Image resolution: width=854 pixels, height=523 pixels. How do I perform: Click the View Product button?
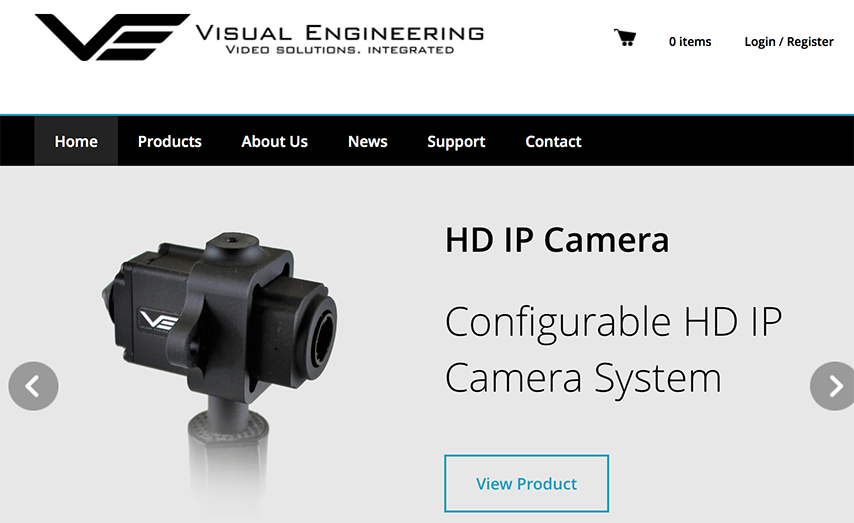pyautogui.click(x=527, y=483)
